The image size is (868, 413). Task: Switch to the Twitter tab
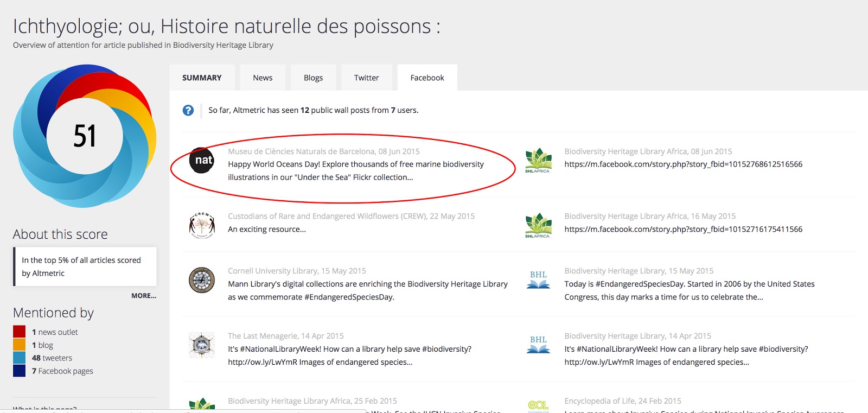pos(366,78)
